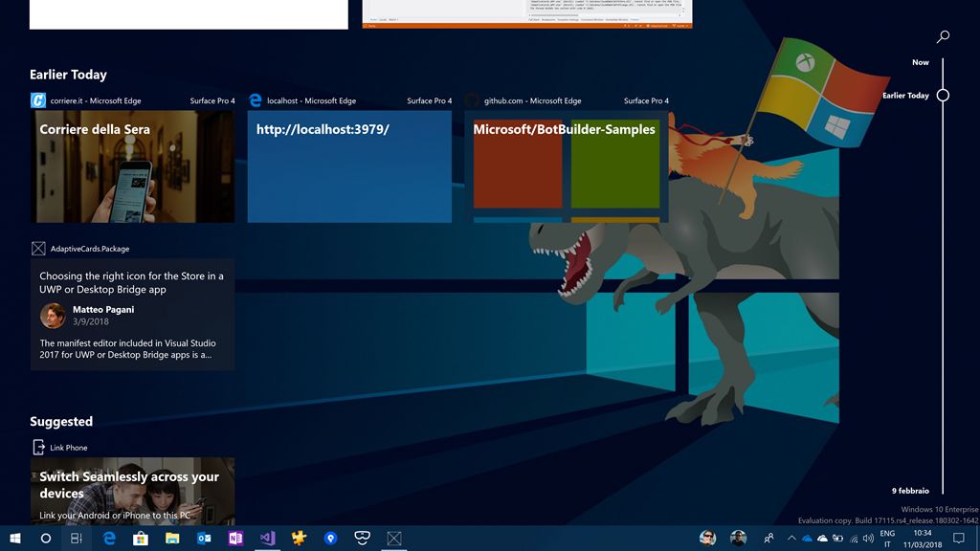Open File Explorer from the taskbar
980x551 pixels.
tap(172, 538)
